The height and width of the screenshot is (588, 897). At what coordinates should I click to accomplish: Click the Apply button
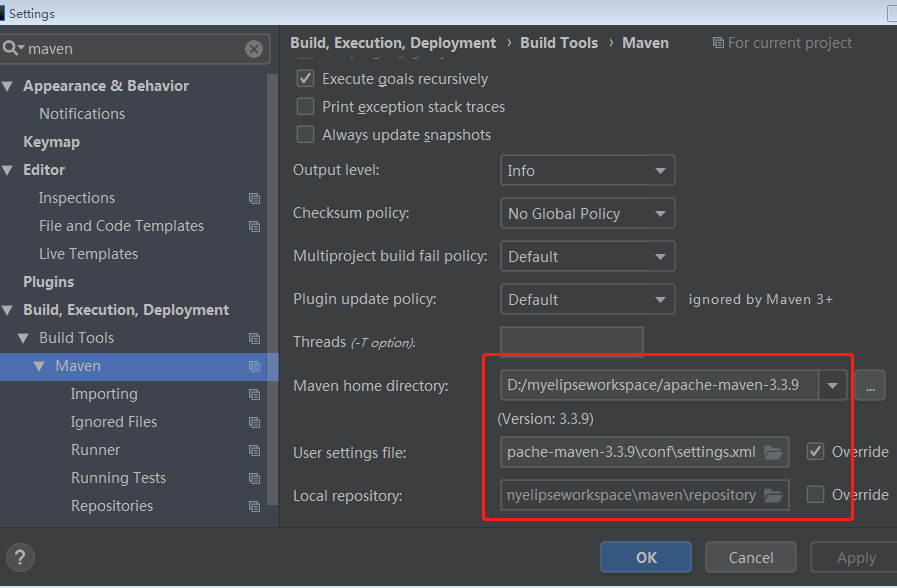point(856,558)
